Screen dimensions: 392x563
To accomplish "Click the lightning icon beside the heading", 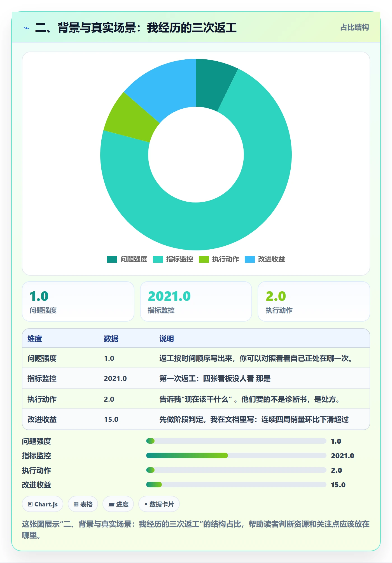I will (x=27, y=28).
